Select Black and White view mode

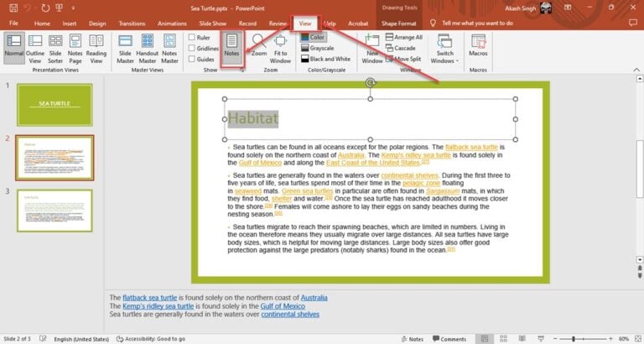(325, 59)
